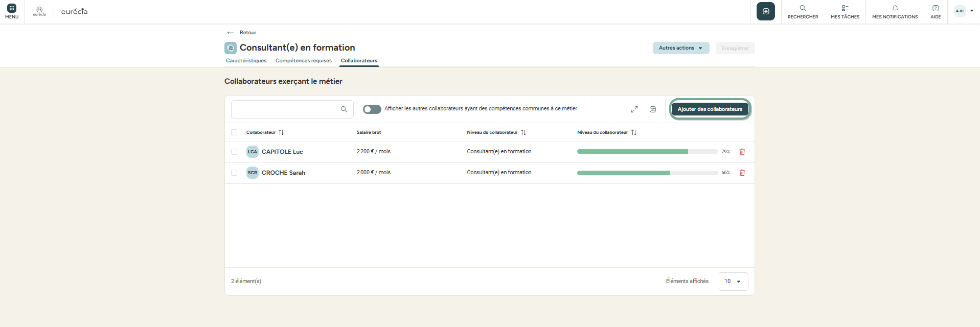Toggle showing other collaborators with common skills
This screenshot has height=327, width=980.
point(372,109)
